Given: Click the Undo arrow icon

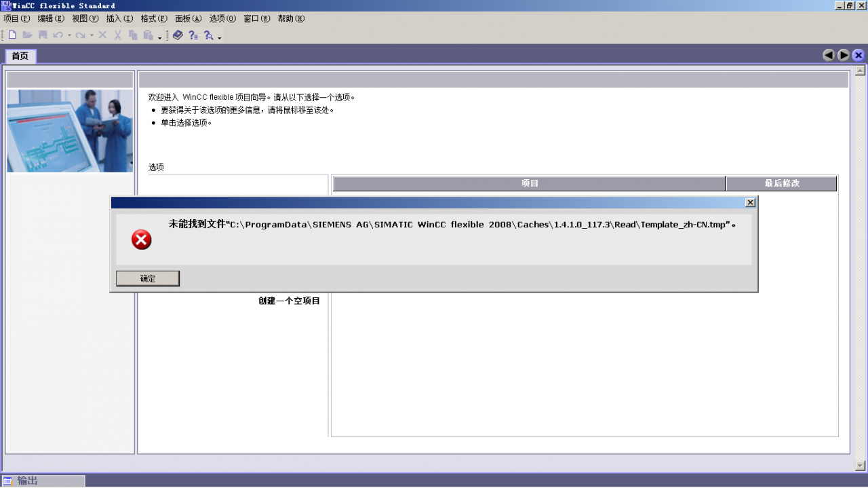Looking at the screenshot, I should (58, 35).
